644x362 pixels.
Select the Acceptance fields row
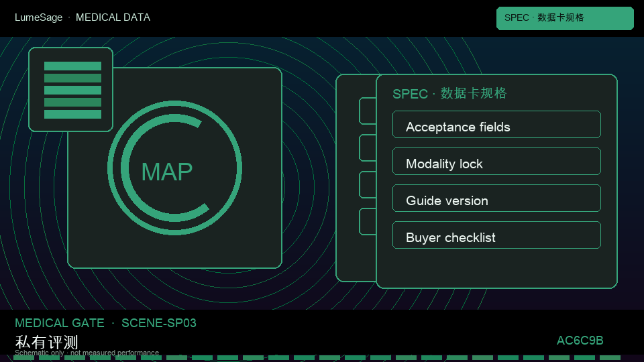496,125
